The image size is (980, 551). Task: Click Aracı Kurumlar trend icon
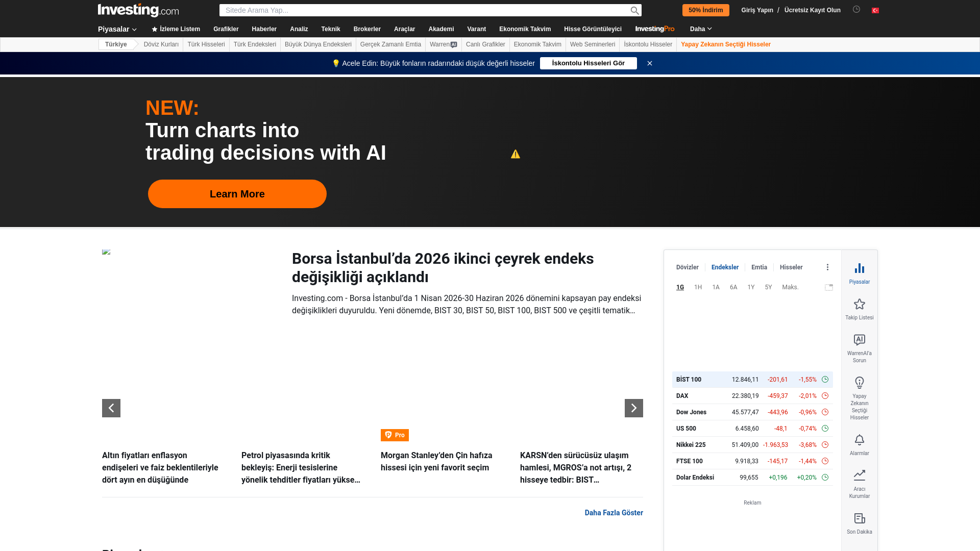(860, 475)
